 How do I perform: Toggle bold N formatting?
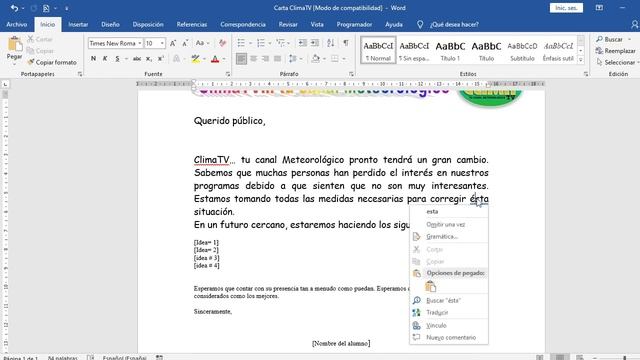point(93,59)
